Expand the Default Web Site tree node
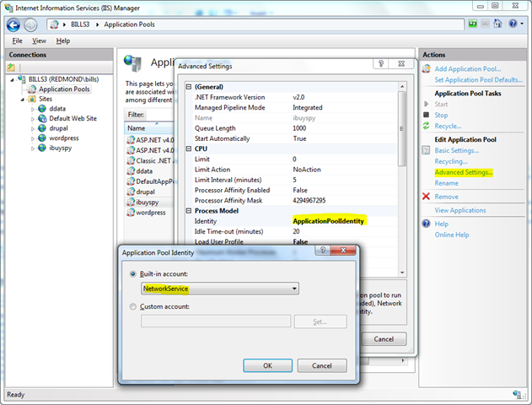 point(33,119)
